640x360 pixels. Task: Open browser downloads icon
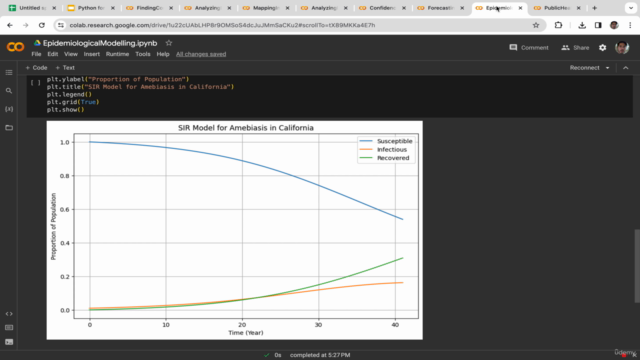pos(582,25)
